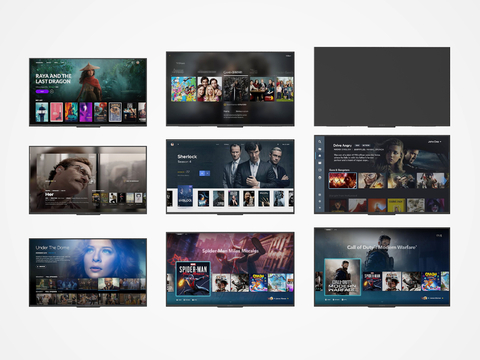
Task: Open the avatar icon on the Sherlock screen
Action: [x=172, y=144]
